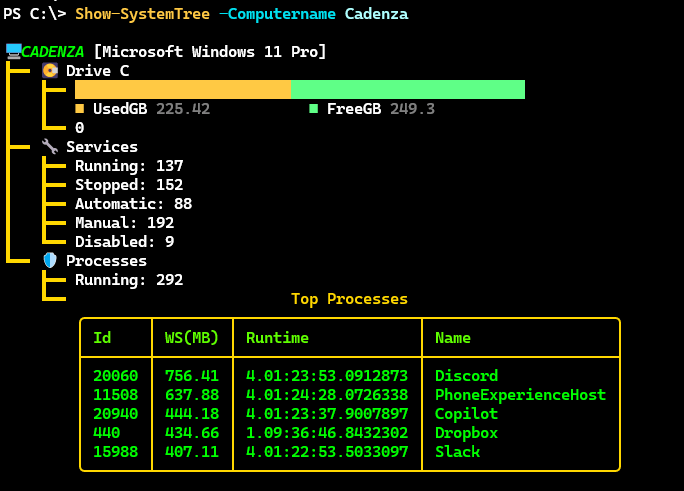Click the PS C:\> prompt

coord(34,14)
